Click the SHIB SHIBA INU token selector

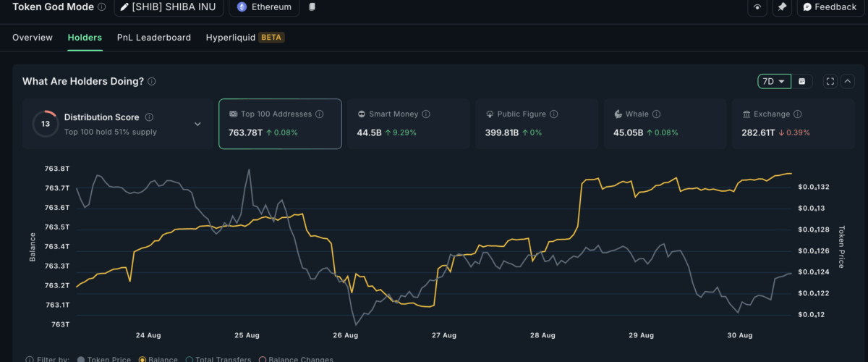pos(169,7)
